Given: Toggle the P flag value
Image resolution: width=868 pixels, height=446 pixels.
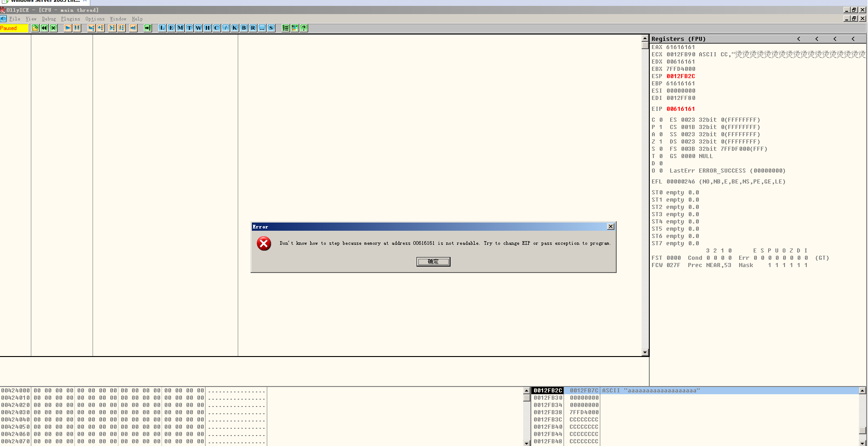Looking at the screenshot, I should [x=661, y=127].
